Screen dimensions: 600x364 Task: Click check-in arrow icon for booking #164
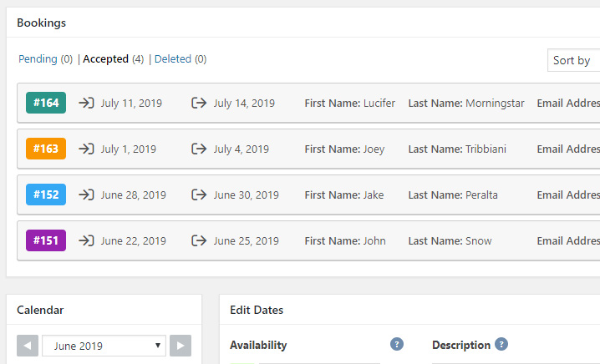[x=86, y=104]
